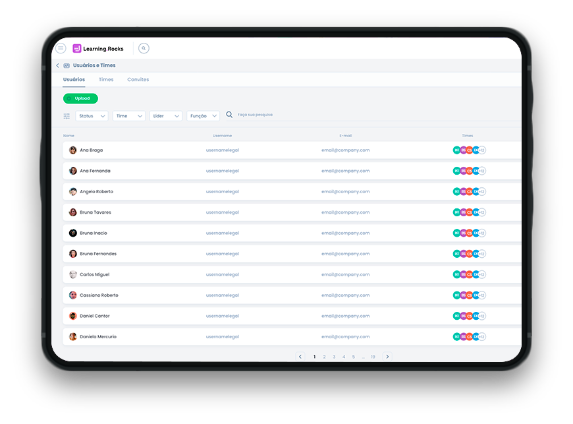Click the magnifier icon in filter bar
573x424 pixels.
[229, 115]
